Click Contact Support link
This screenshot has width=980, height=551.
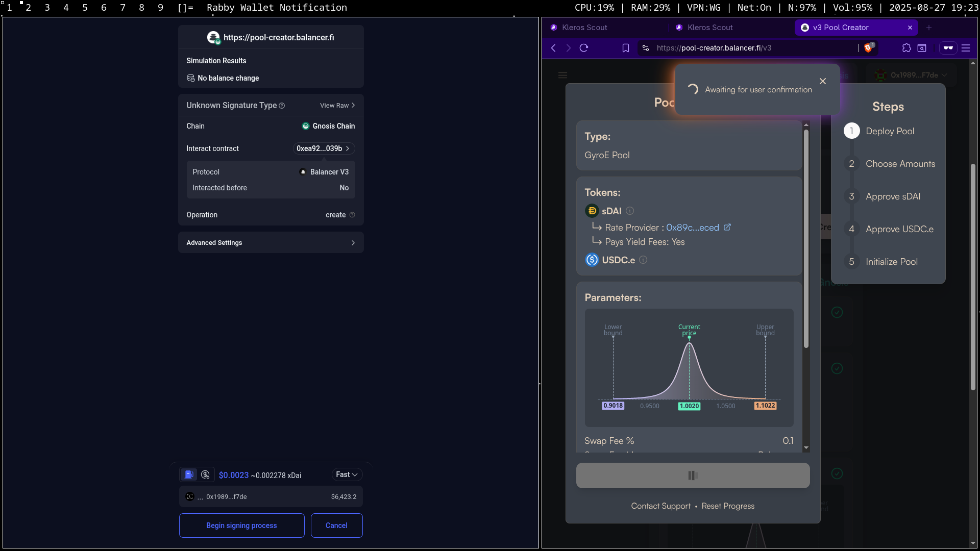tap(660, 506)
